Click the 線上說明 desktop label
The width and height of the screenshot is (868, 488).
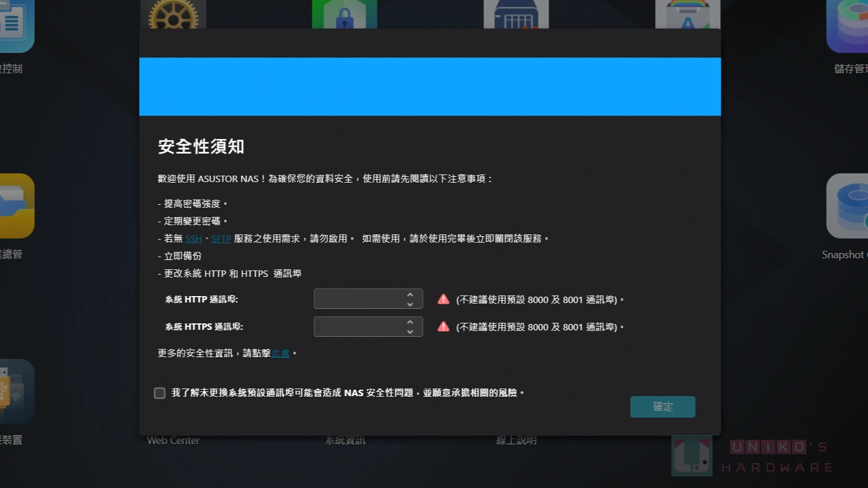pyautogui.click(x=516, y=440)
